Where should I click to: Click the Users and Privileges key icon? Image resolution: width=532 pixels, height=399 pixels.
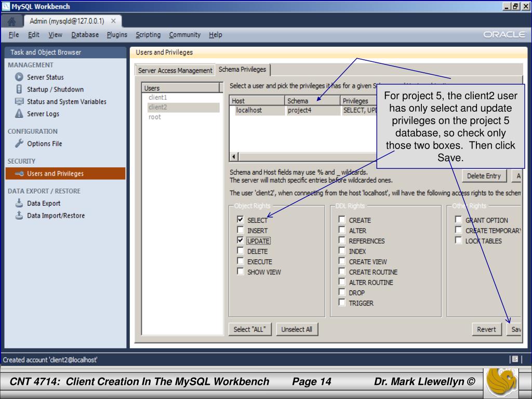(19, 174)
